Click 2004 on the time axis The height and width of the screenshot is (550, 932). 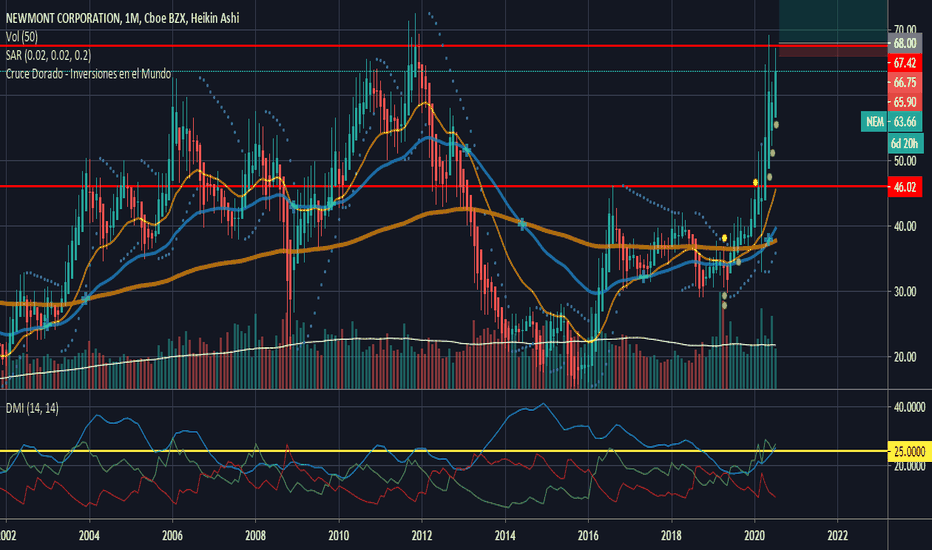click(x=89, y=535)
